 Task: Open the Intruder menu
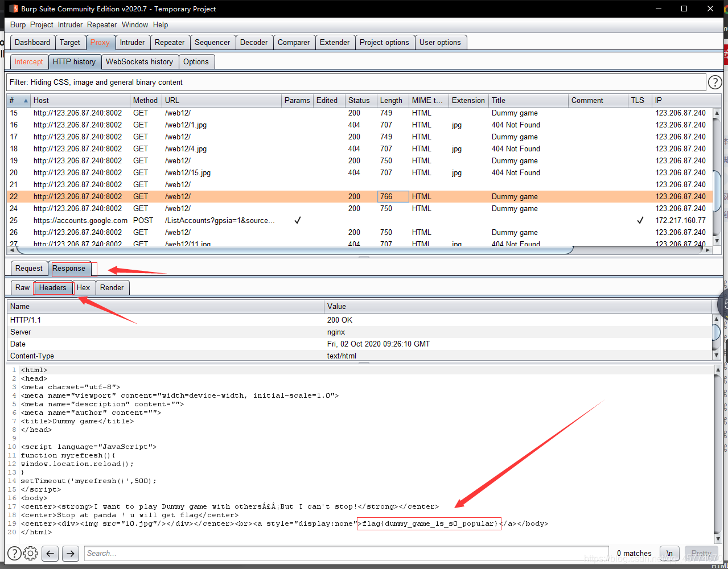coord(70,24)
